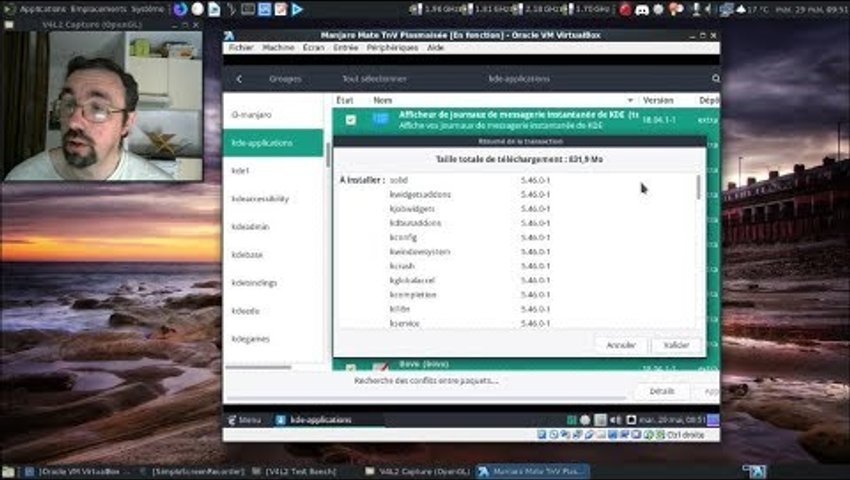The image size is (850, 480).
Task: Click the kcrash package in install list
Action: [402, 266]
